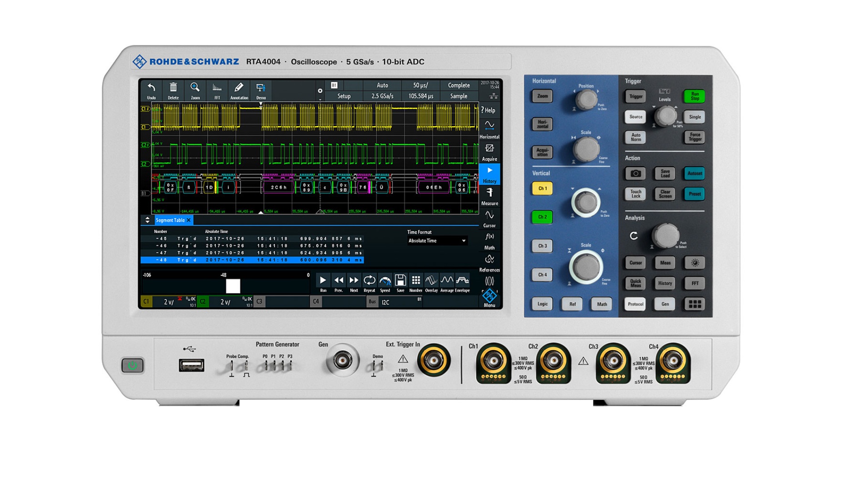
Task: Open the Auto trigger mode field
Action: [x=382, y=85]
